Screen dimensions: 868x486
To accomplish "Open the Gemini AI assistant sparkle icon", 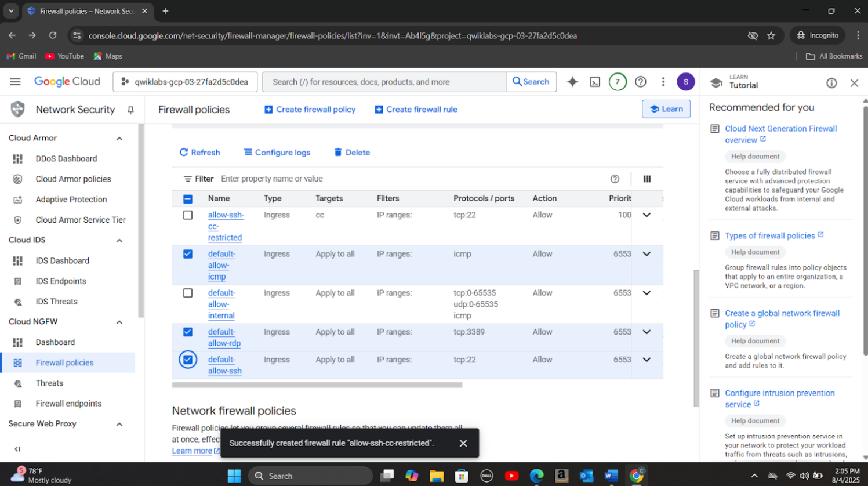I will point(572,82).
